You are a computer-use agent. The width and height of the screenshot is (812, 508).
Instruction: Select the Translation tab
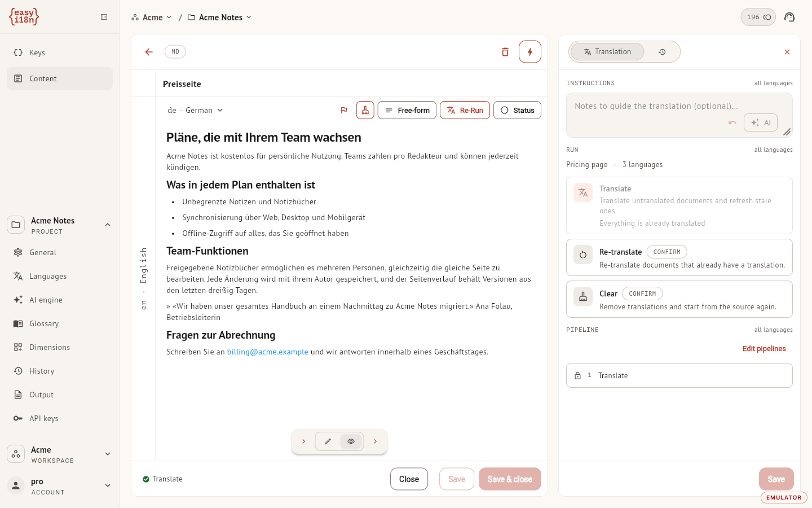(607, 52)
